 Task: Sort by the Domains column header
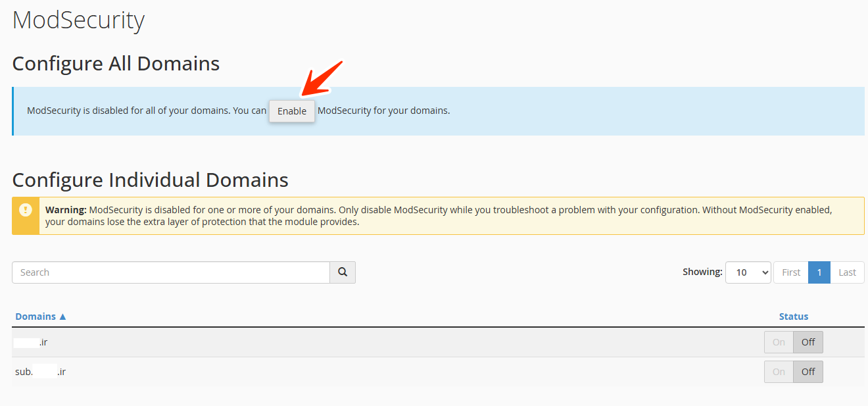tap(41, 317)
